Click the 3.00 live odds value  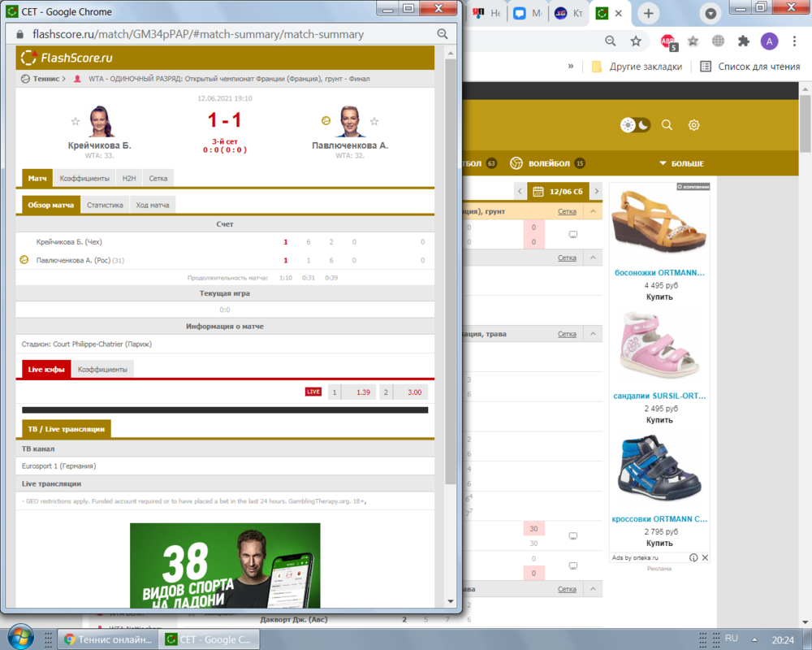[414, 392]
